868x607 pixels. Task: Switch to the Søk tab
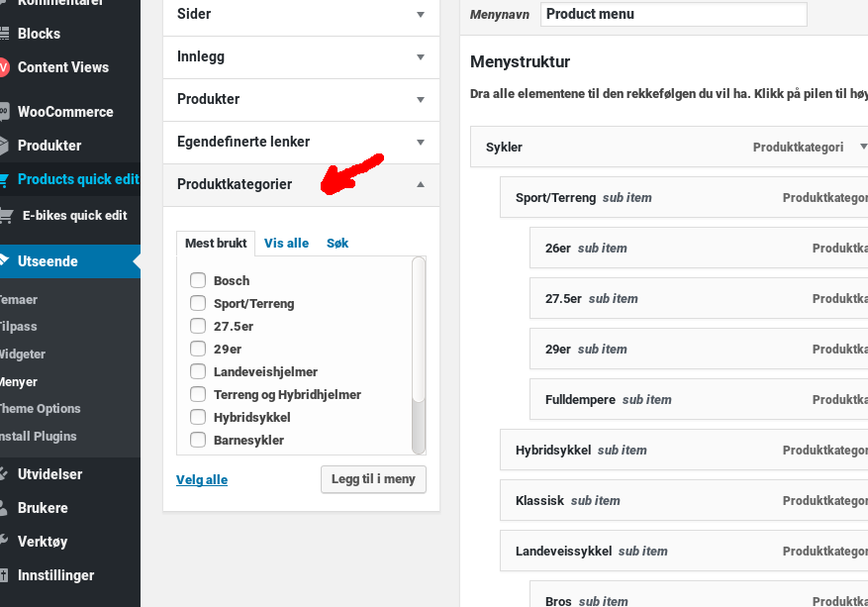[338, 244]
